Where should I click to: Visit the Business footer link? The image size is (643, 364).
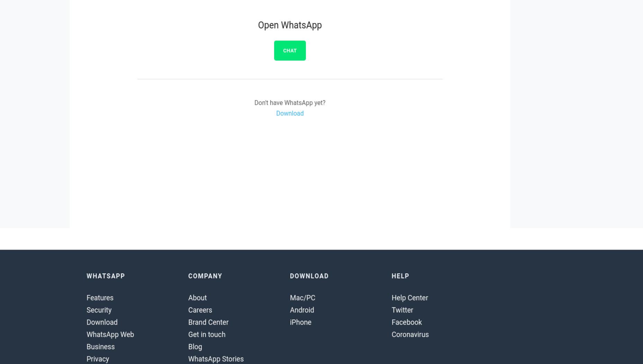(x=101, y=347)
